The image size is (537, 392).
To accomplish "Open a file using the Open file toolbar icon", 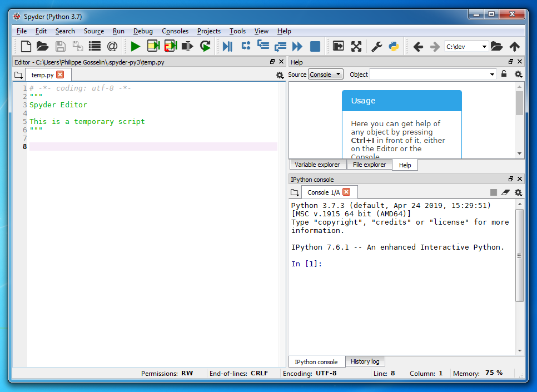I will [x=43, y=46].
